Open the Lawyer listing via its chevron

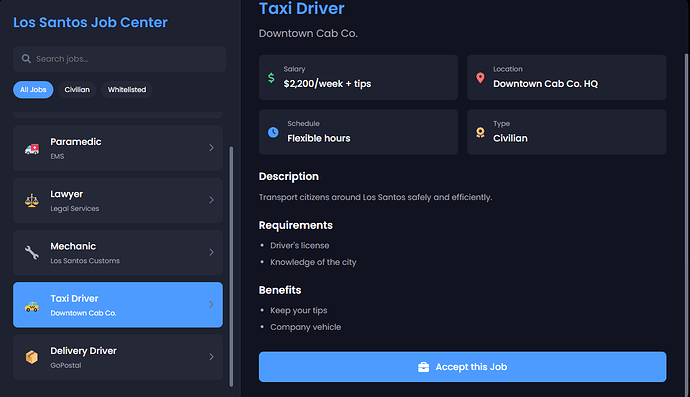[x=211, y=200]
